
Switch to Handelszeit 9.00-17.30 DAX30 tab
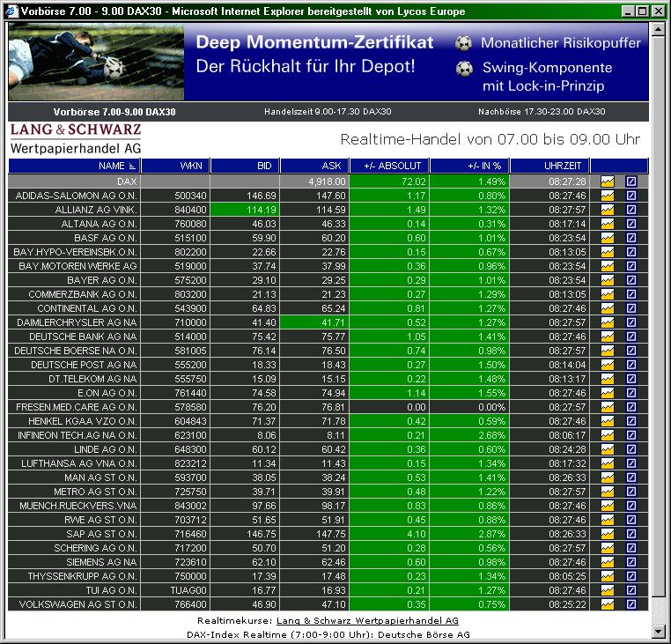[x=328, y=112]
